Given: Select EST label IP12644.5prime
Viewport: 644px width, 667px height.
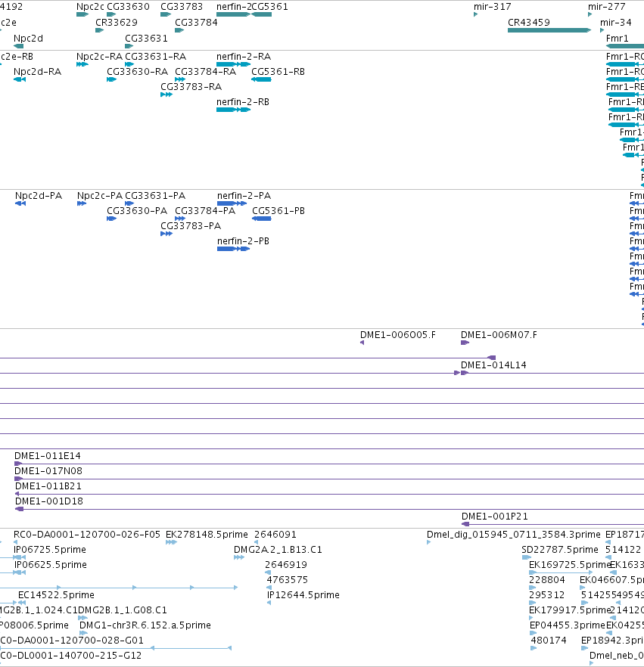Looking at the screenshot, I should click(x=303, y=595).
